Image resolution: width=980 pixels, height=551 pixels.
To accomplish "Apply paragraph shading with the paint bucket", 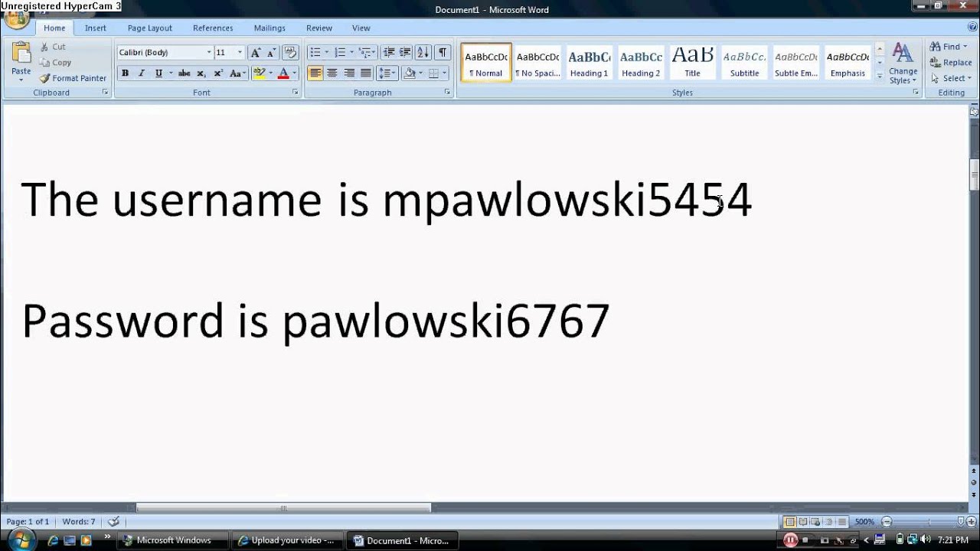I will click(x=410, y=73).
